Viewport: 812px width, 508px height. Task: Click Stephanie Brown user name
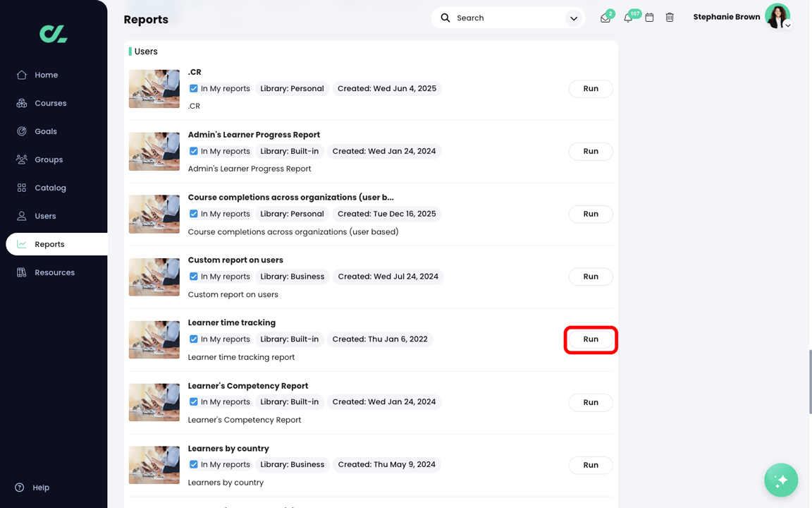727,17
